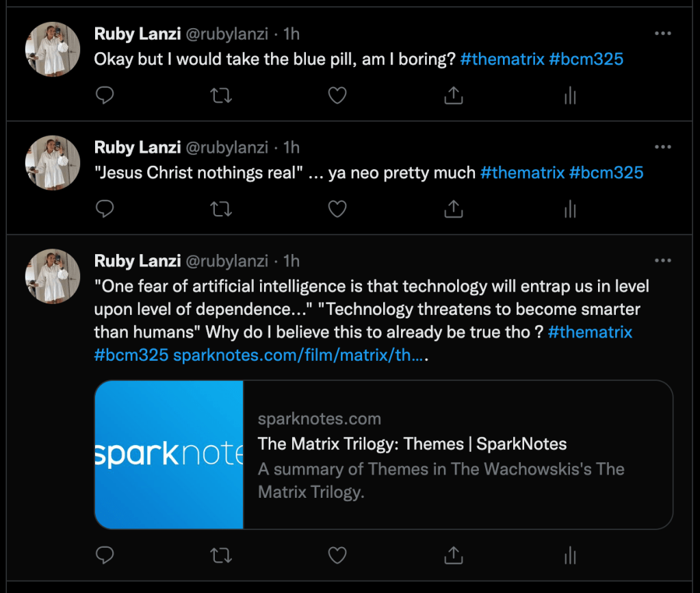The width and height of the screenshot is (700, 593).
Task: View analytics for the blue pill tweet
Action: tap(569, 96)
